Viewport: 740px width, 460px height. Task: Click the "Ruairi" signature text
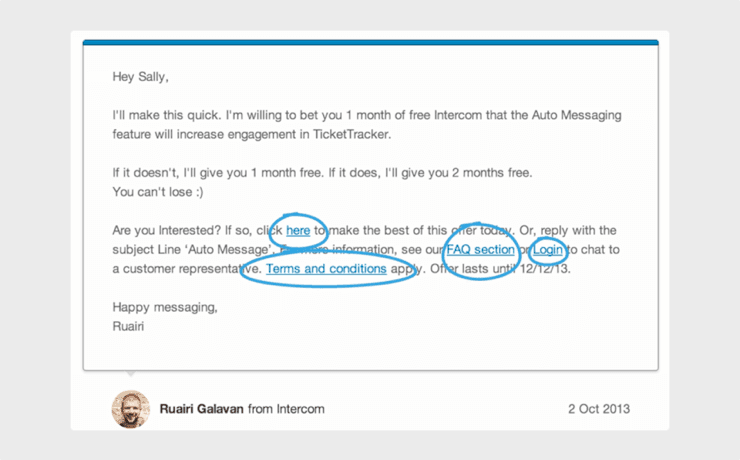click(128, 326)
